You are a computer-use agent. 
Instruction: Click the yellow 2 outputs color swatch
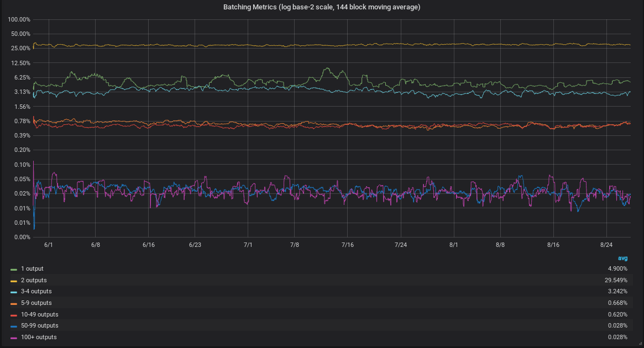[x=14, y=281]
